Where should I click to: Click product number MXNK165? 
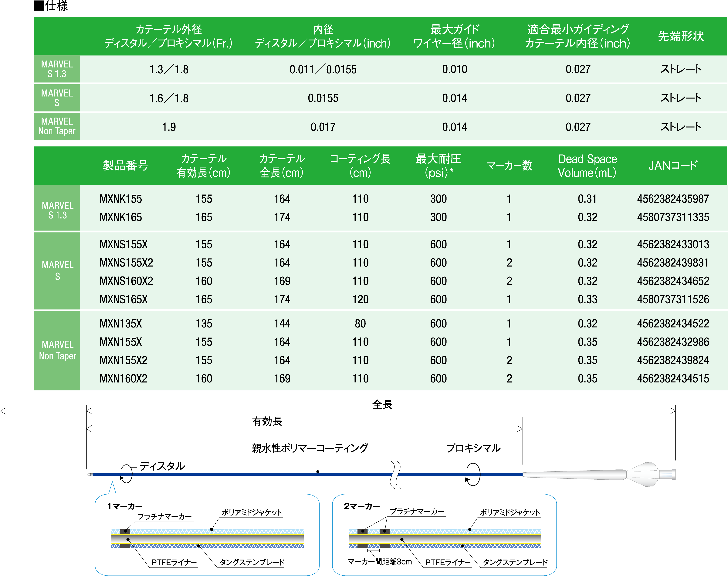[x=120, y=217]
